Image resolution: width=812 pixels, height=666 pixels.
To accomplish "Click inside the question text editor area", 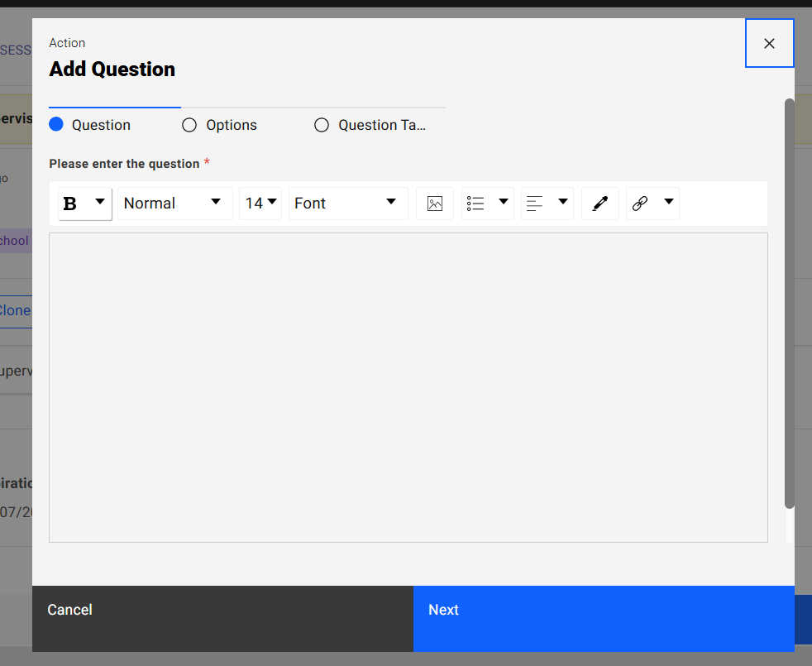I will (408, 387).
